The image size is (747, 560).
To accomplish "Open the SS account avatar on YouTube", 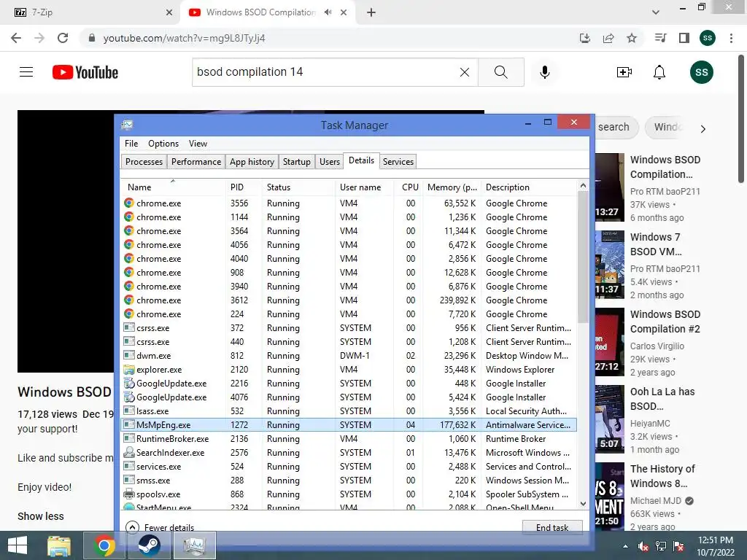I will coord(701,72).
